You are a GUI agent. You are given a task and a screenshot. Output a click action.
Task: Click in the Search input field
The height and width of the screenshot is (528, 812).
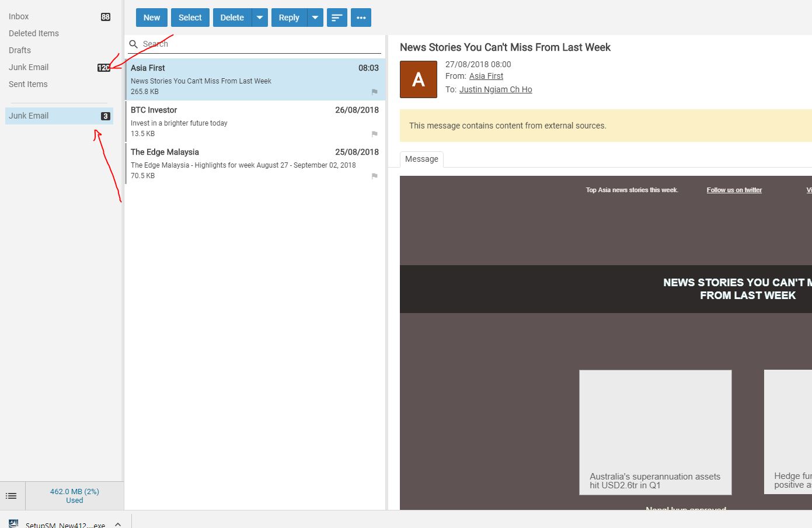click(x=257, y=44)
